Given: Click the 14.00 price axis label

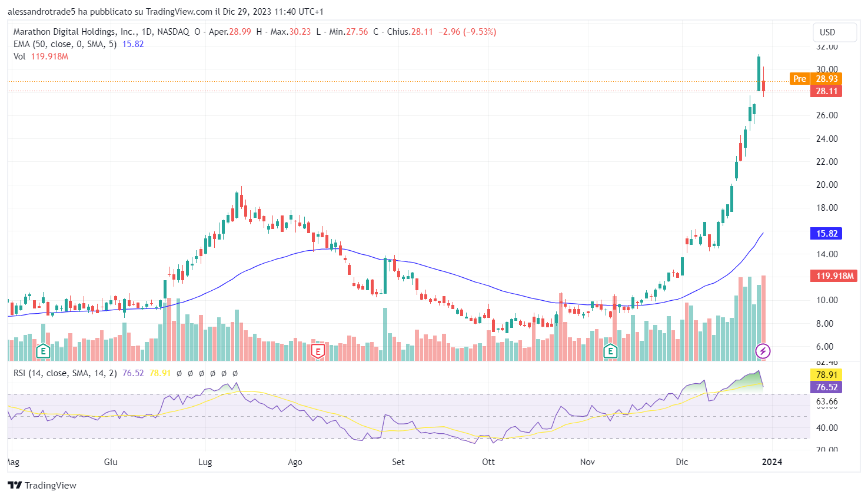Looking at the screenshot, I should click(826, 254).
